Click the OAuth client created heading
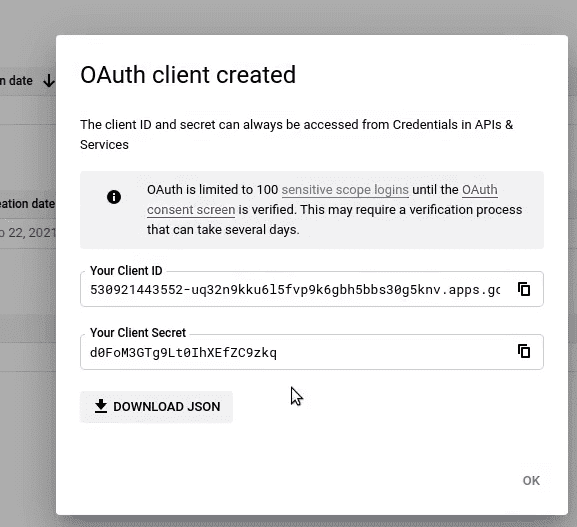This screenshot has height=527, width=577. point(188,75)
